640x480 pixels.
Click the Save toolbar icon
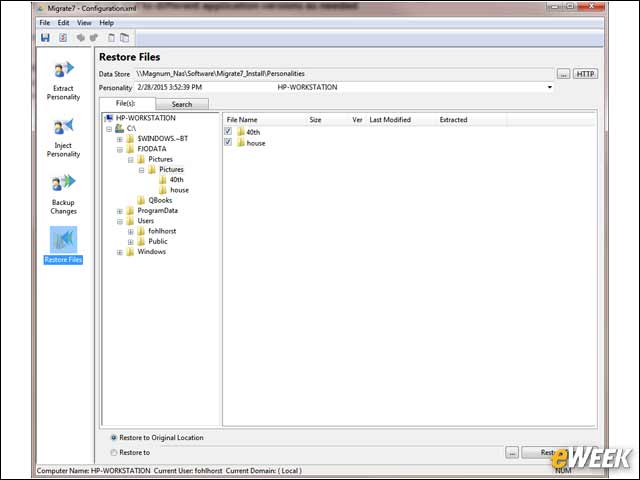(x=45, y=38)
